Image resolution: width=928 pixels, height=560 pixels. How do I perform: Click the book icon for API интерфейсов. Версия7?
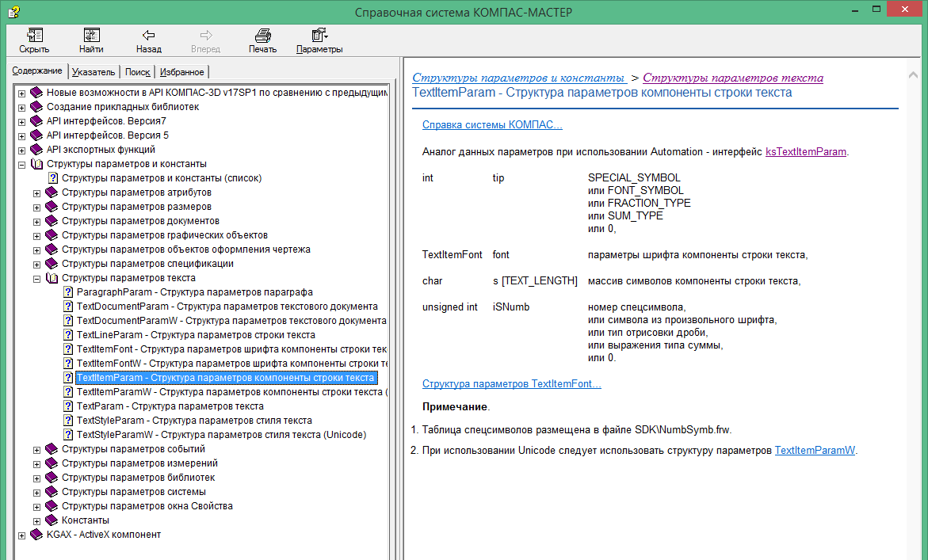click(36, 121)
